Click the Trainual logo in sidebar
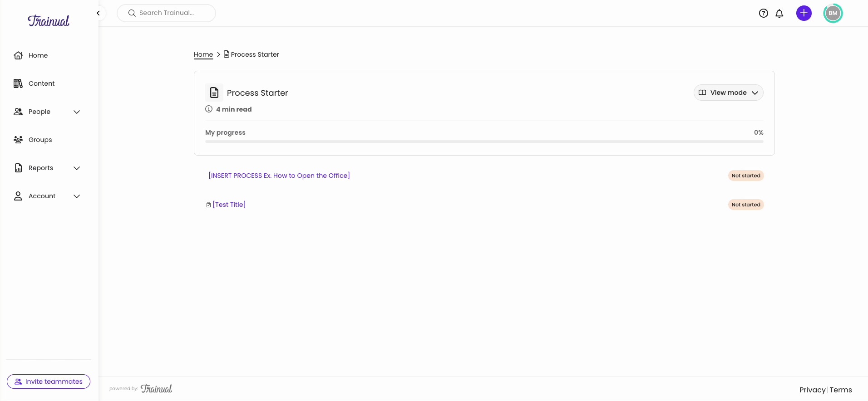 [x=49, y=21]
